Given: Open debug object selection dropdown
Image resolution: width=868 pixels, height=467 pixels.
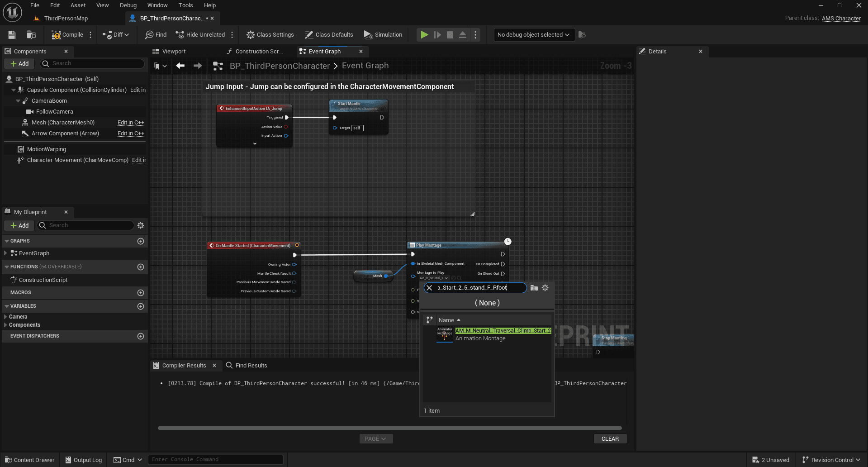Looking at the screenshot, I should 534,35.
